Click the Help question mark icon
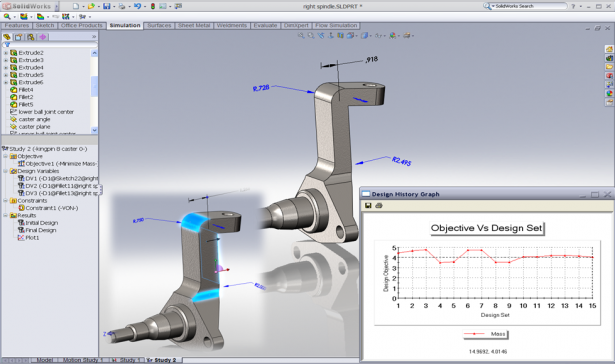Viewport: 615px width, 364px height. (573, 6)
